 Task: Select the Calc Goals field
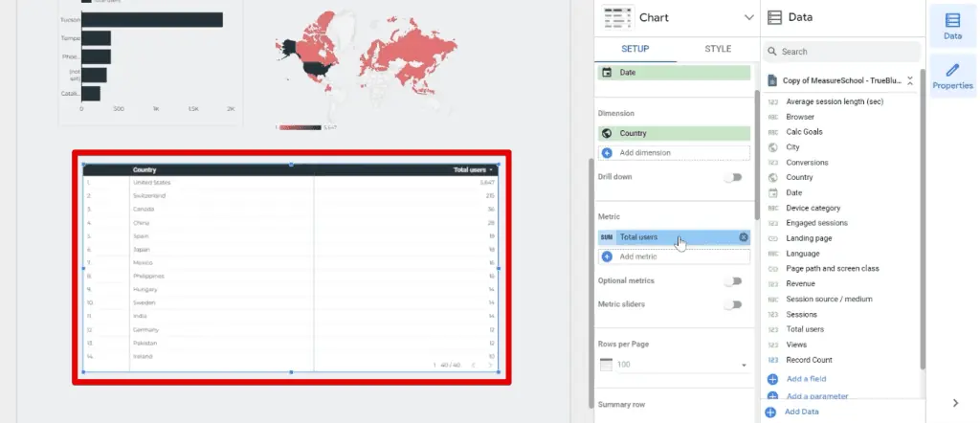(x=804, y=132)
